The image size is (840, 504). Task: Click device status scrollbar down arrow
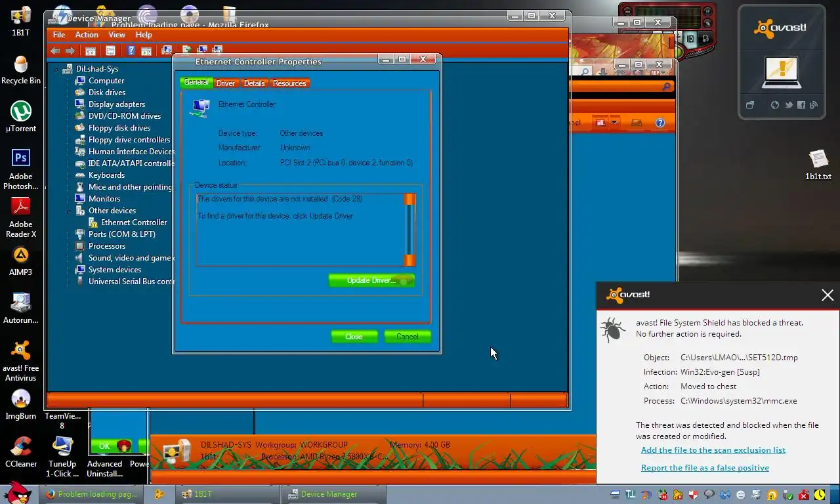point(409,261)
